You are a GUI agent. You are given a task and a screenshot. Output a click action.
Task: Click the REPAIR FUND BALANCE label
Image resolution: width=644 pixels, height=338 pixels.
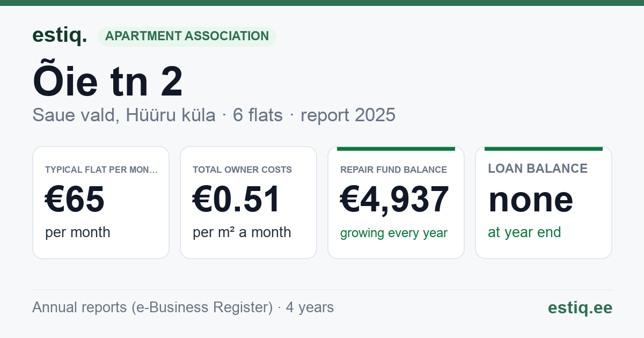click(x=394, y=170)
